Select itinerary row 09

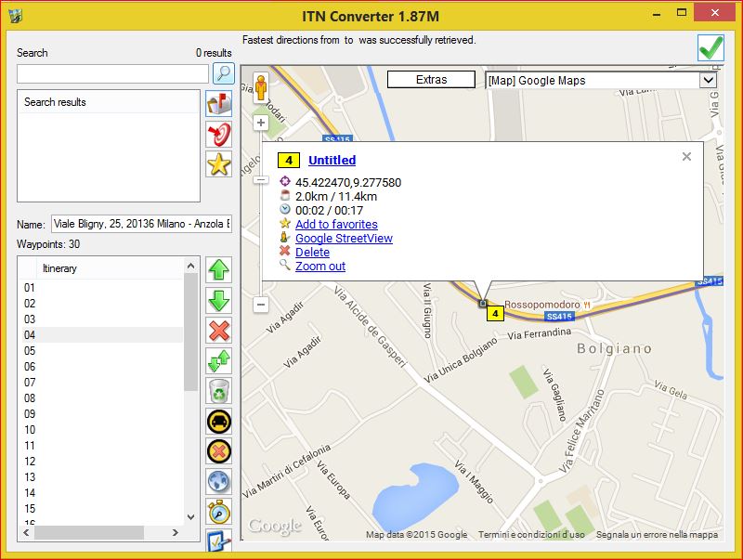(100, 413)
